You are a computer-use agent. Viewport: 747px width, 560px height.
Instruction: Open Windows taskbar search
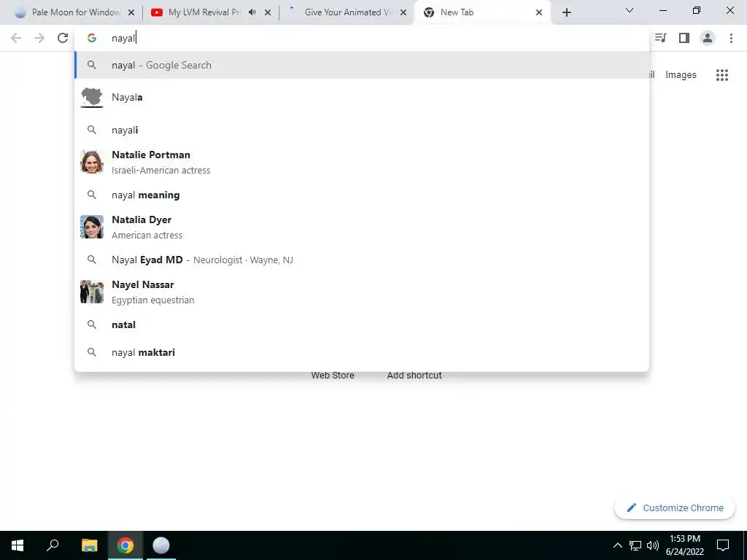pyautogui.click(x=53, y=545)
